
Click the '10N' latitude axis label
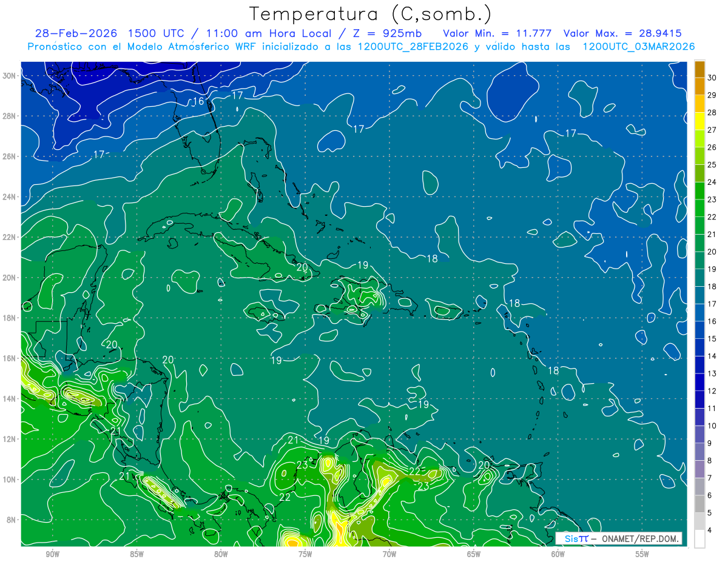pos(10,480)
